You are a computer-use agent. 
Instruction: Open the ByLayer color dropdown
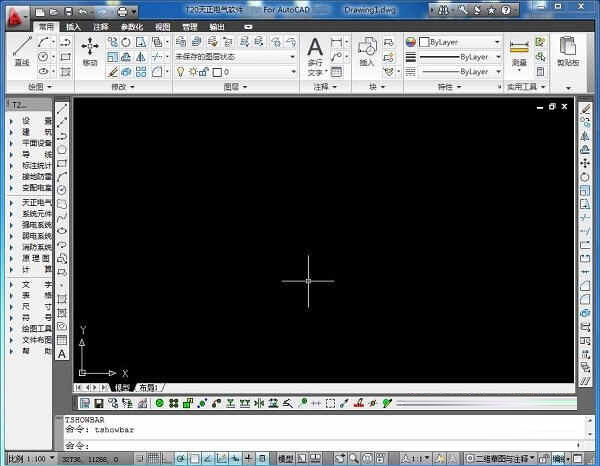click(454, 43)
